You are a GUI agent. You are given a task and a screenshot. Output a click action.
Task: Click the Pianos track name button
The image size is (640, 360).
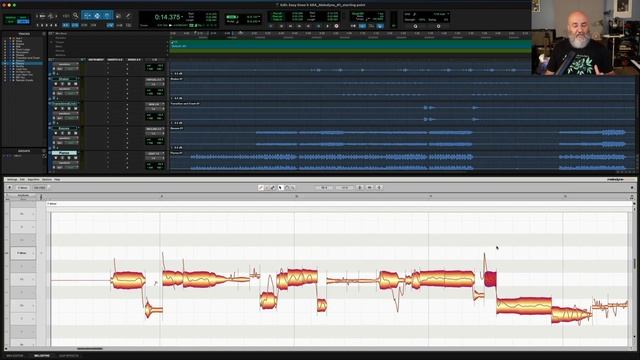(64, 153)
